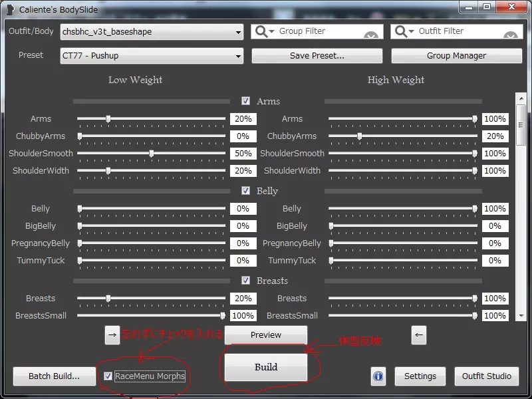The image size is (532, 399).
Task: Open Batch Build...
Action: (x=55, y=376)
